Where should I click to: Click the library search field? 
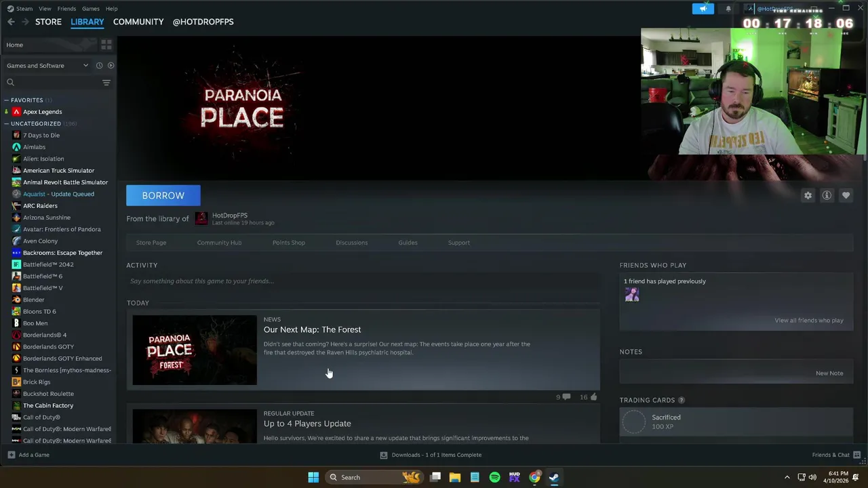(x=53, y=83)
